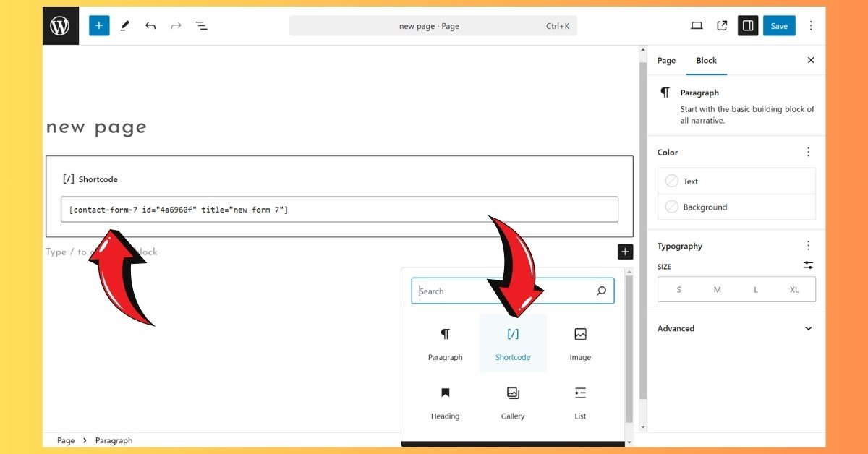The image size is (868, 454).
Task: Insert a Shortcode block
Action: (513, 343)
